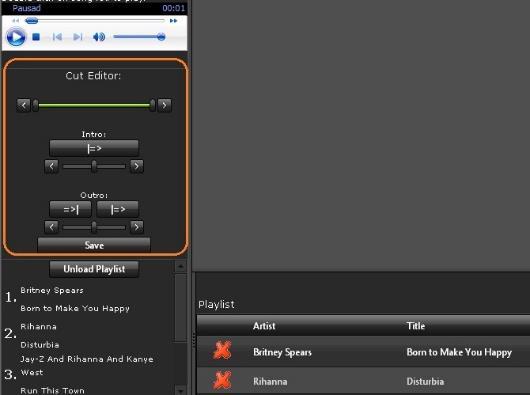The height and width of the screenshot is (395, 530).
Task: Mute audio using the speaker icon
Action: pos(99,37)
